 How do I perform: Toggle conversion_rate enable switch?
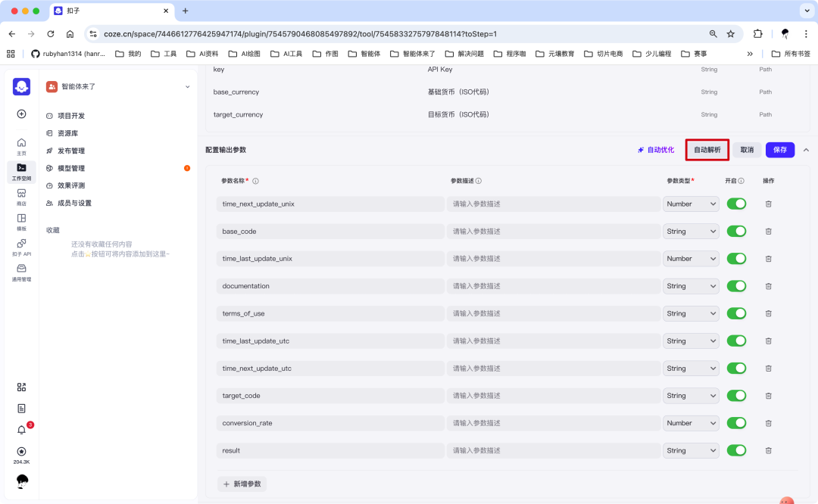[x=737, y=423]
